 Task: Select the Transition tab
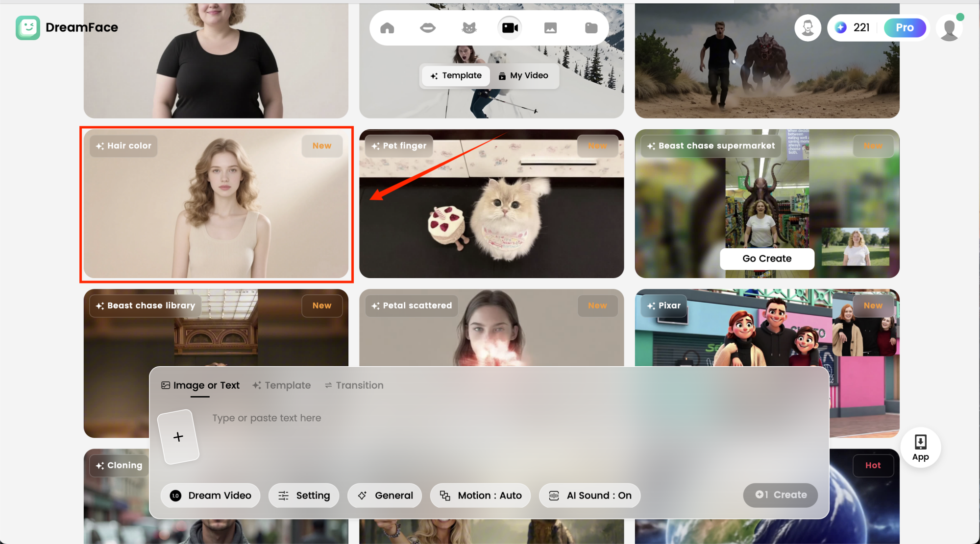(x=354, y=385)
